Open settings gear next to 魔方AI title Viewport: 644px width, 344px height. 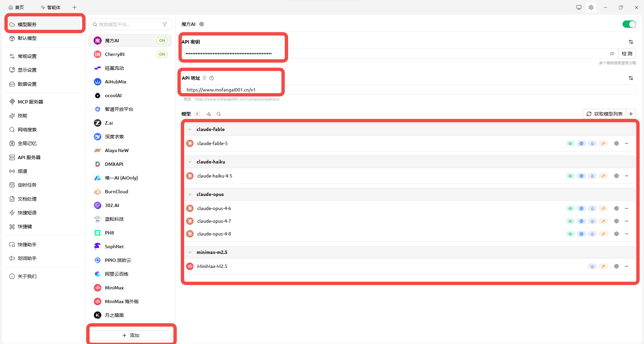click(x=202, y=24)
